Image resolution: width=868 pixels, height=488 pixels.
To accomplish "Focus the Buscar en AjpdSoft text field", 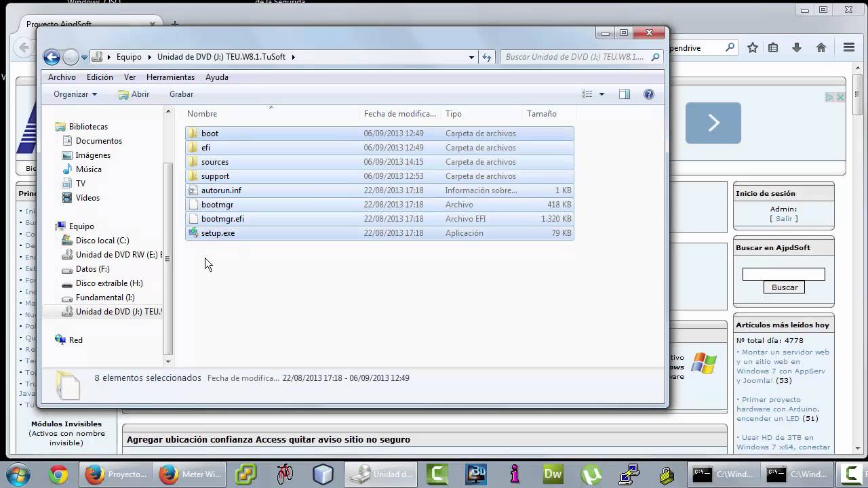I will pos(784,274).
